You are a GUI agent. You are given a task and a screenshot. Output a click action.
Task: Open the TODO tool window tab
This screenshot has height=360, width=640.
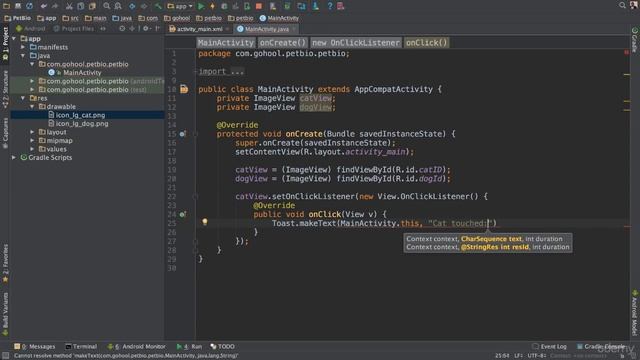tap(222, 346)
